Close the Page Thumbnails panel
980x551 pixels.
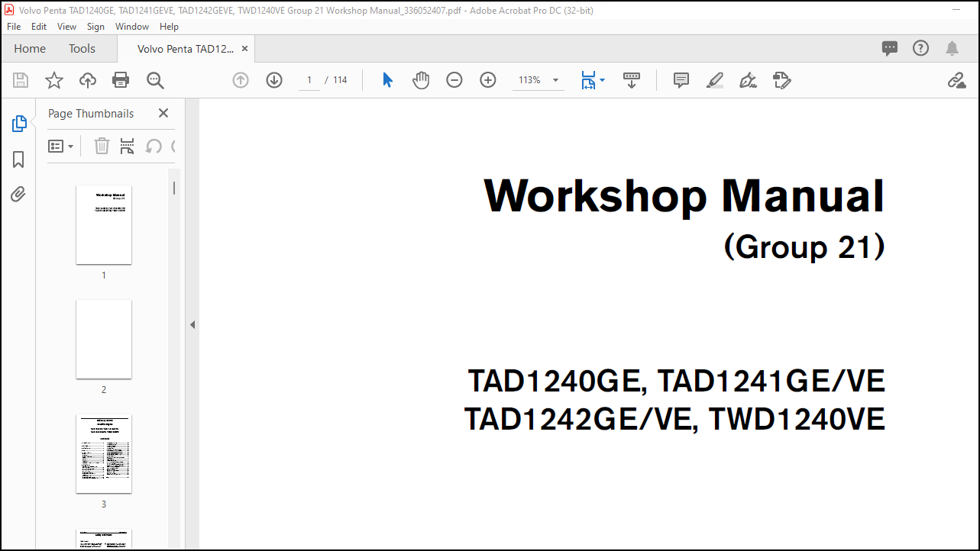(163, 113)
